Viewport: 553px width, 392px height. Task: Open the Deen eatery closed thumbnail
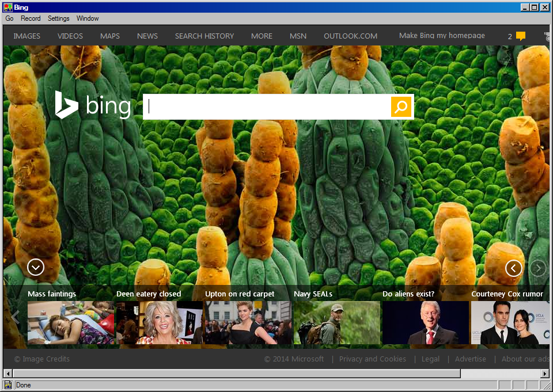point(159,322)
